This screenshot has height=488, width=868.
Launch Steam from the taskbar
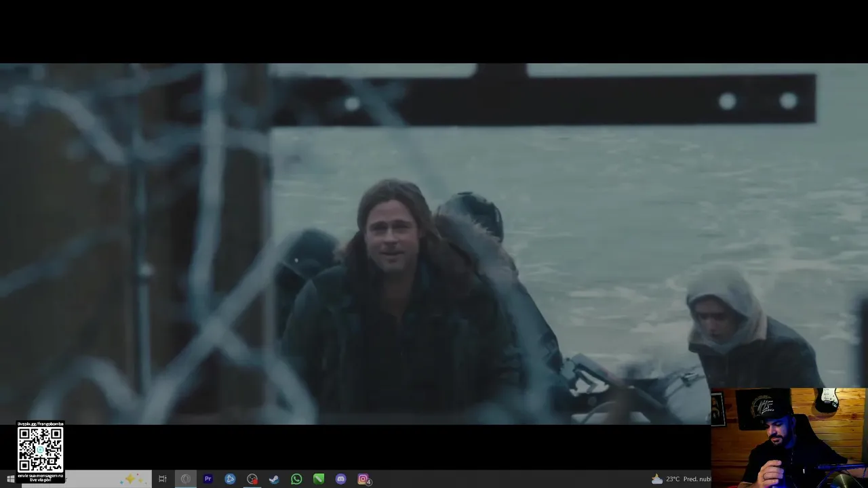[274, 479]
